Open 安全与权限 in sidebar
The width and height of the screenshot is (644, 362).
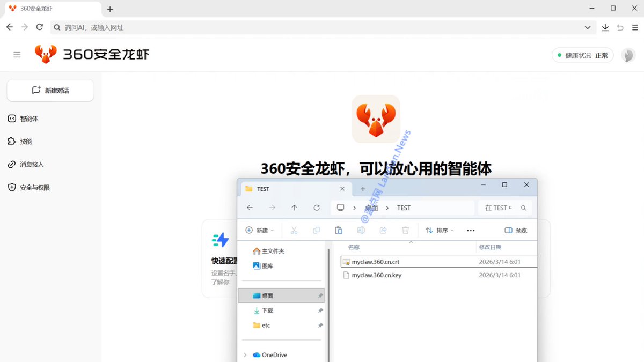click(x=29, y=188)
